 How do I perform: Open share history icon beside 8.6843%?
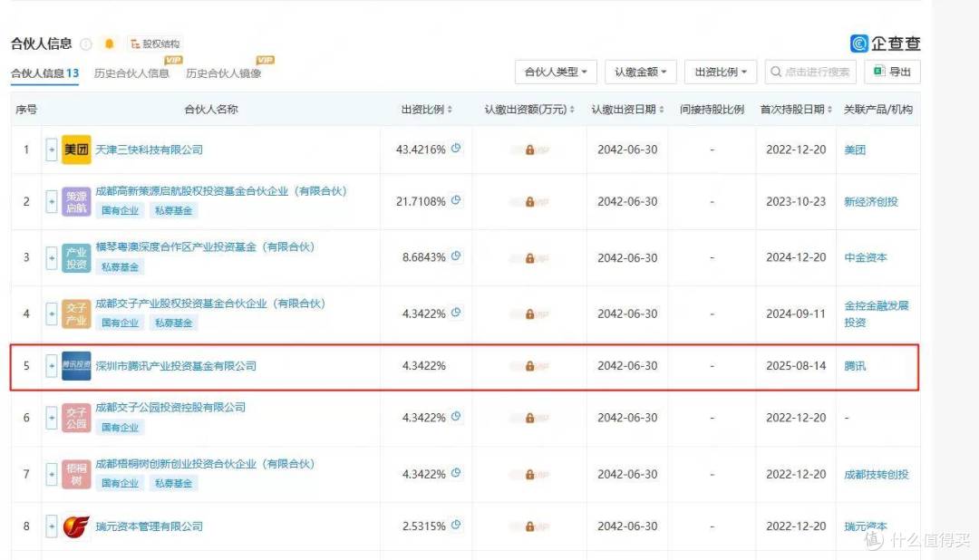coord(456,256)
